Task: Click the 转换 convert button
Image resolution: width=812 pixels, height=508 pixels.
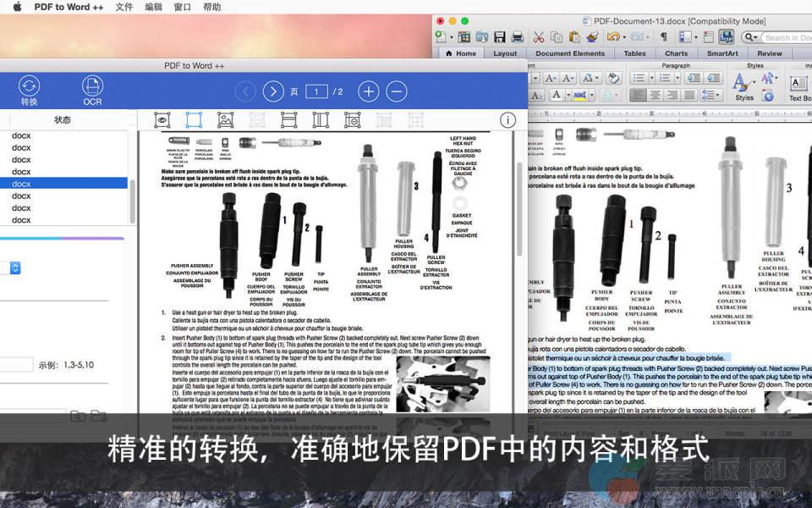Action: [x=30, y=90]
